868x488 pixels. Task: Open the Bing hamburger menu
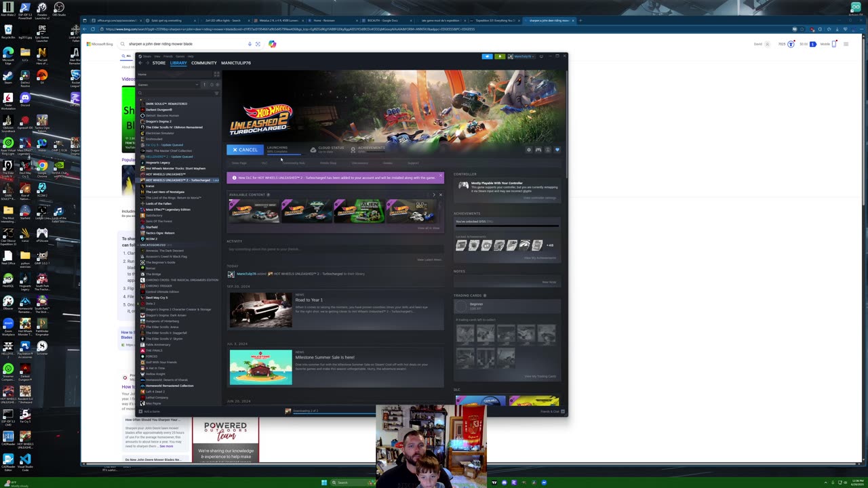[846, 44]
